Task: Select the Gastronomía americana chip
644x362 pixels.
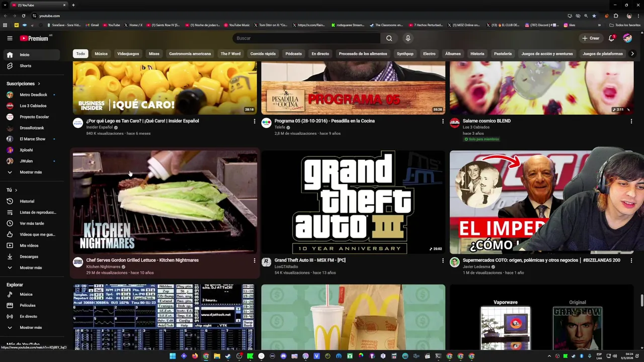Action: (x=190, y=54)
